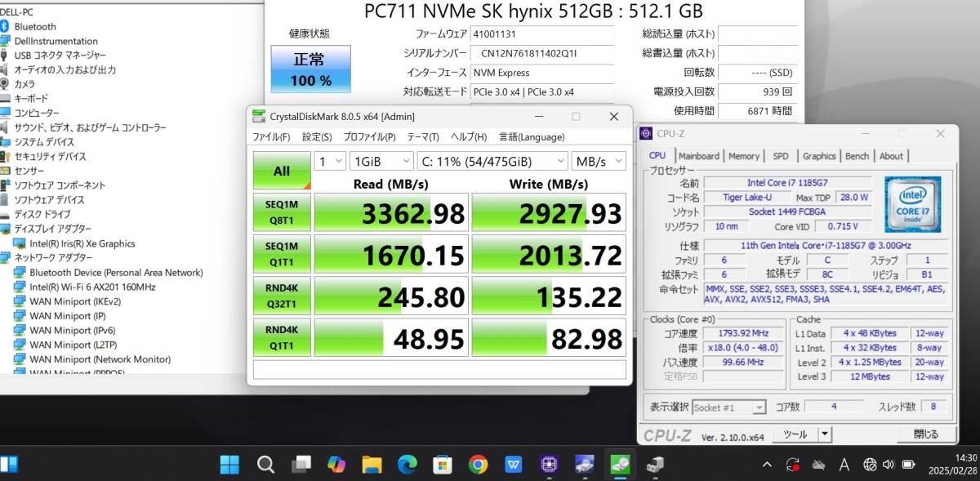Open File Explorer from the taskbar
This screenshot has height=481, width=980.
pyautogui.click(x=372, y=465)
